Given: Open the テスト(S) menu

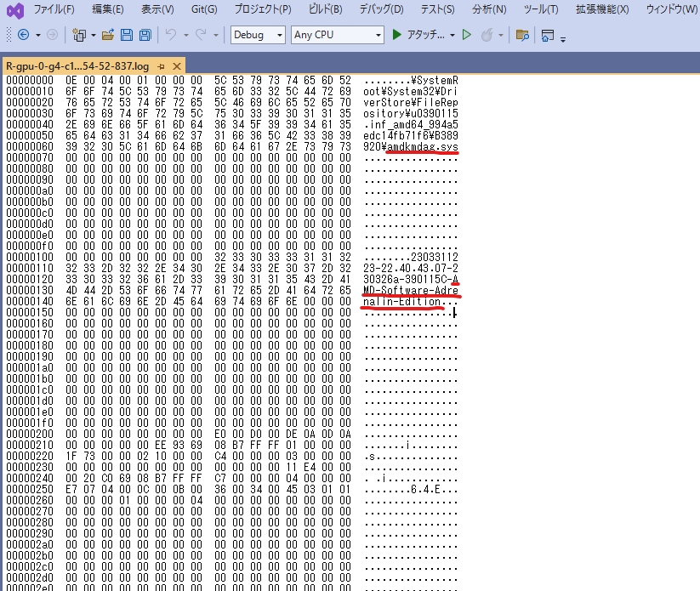Looking at the screenshot, I should (437, 9).
